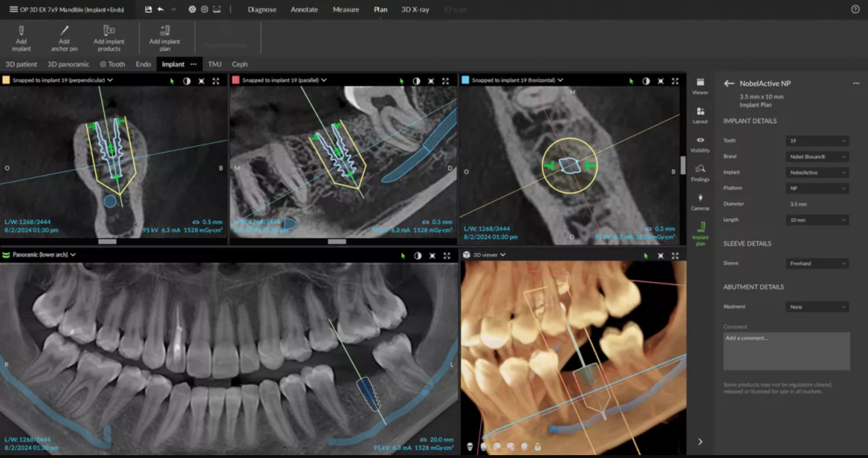Open the Findings panel

[x=700, y=173]
